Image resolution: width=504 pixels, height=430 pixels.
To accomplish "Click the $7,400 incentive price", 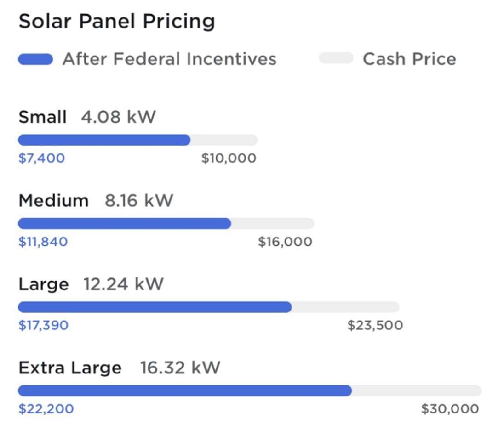I will pyautogui.click(x=42, y=158).
